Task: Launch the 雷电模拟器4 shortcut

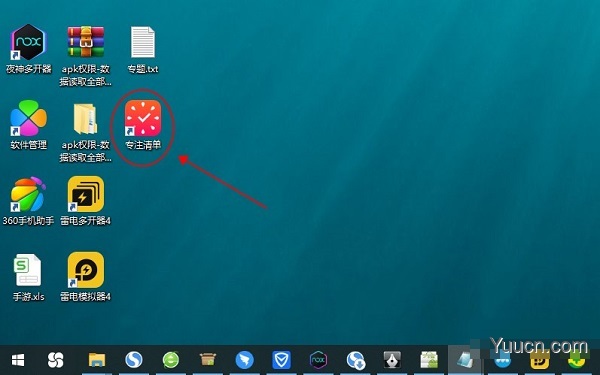Action: [86, 277]
